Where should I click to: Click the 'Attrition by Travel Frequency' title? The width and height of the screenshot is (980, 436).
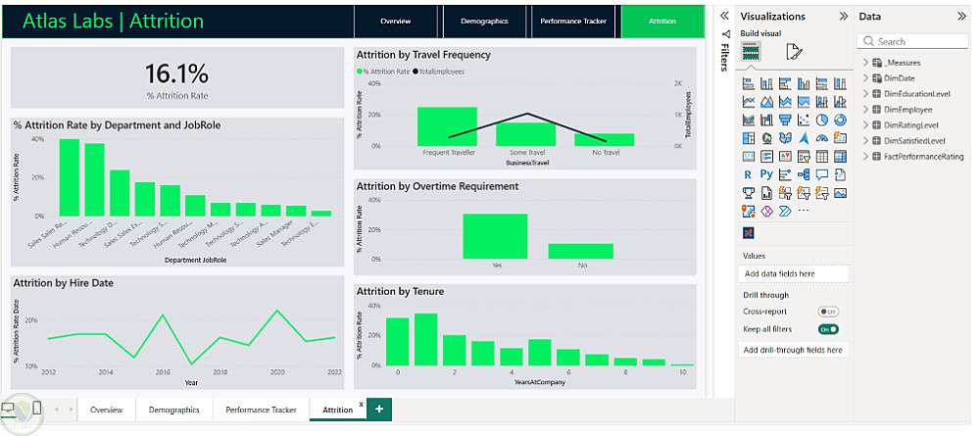click(423, 55)
